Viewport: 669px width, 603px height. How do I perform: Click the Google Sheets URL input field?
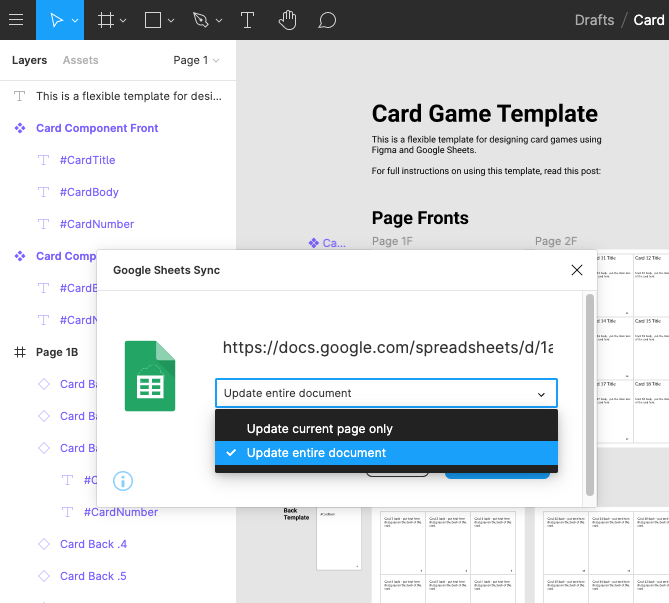coord(388,347)
